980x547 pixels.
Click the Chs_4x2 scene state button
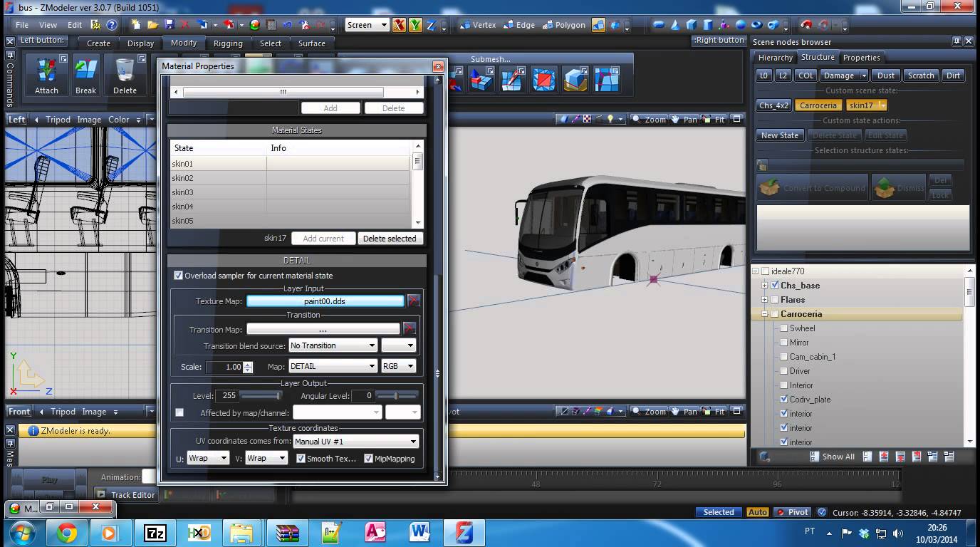coord(774,105)
